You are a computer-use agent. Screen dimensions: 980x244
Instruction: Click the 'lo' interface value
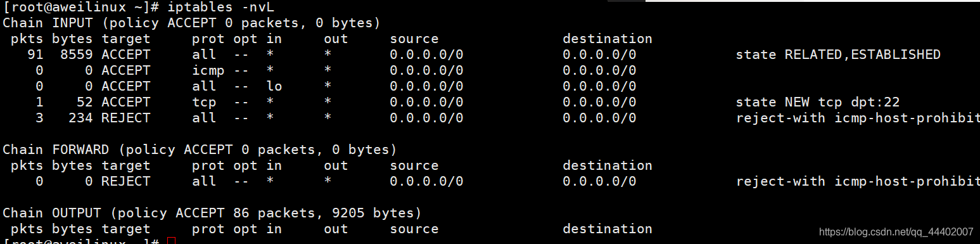[274, 86]
